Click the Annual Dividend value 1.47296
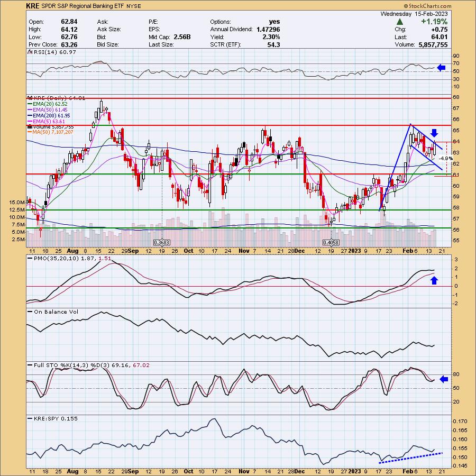 click(x=268, y=29)
